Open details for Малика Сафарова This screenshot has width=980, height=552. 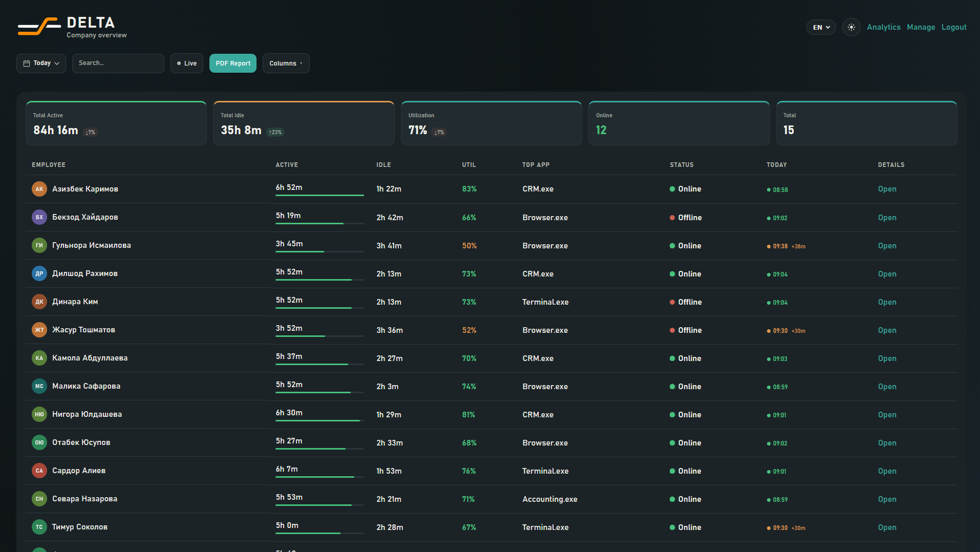click(x=887, y=387)
